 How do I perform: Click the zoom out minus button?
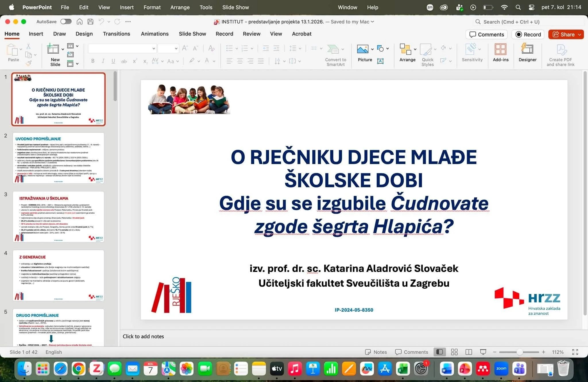(495, 352)
